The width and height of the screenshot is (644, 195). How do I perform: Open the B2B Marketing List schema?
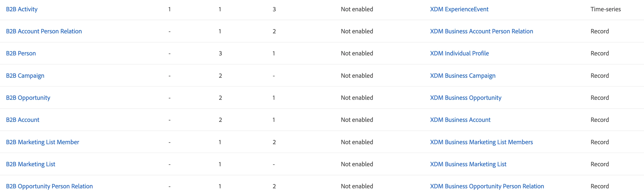31,164
